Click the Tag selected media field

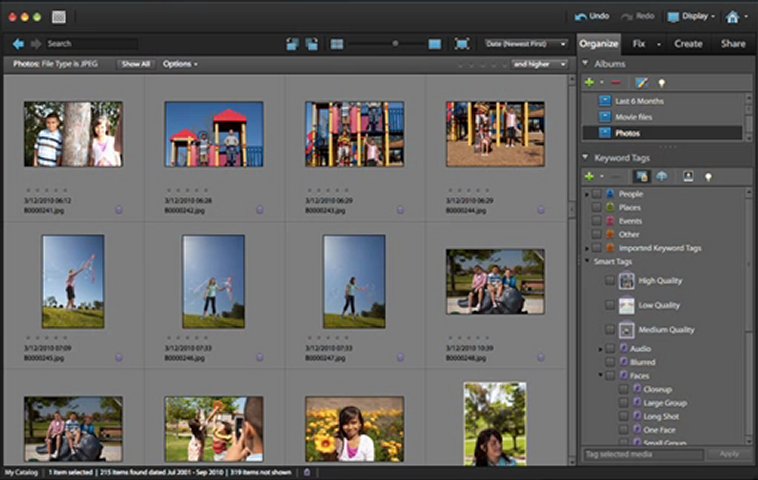(x=643, y=454)
